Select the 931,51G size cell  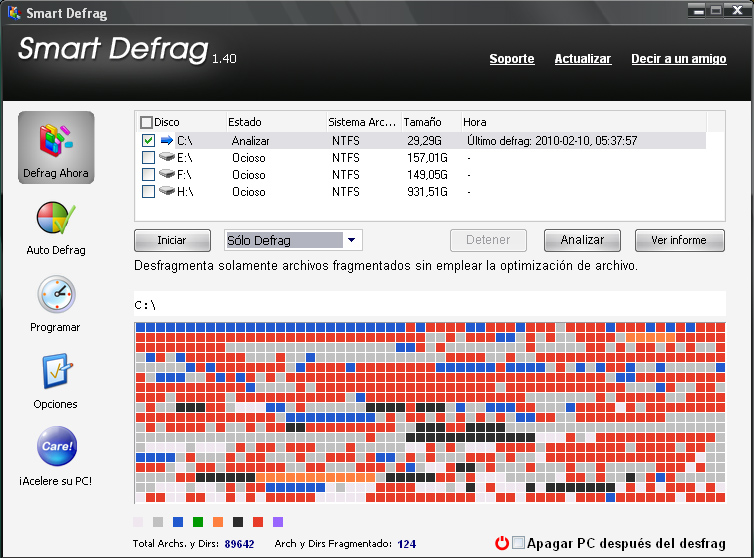coord(427,192)
